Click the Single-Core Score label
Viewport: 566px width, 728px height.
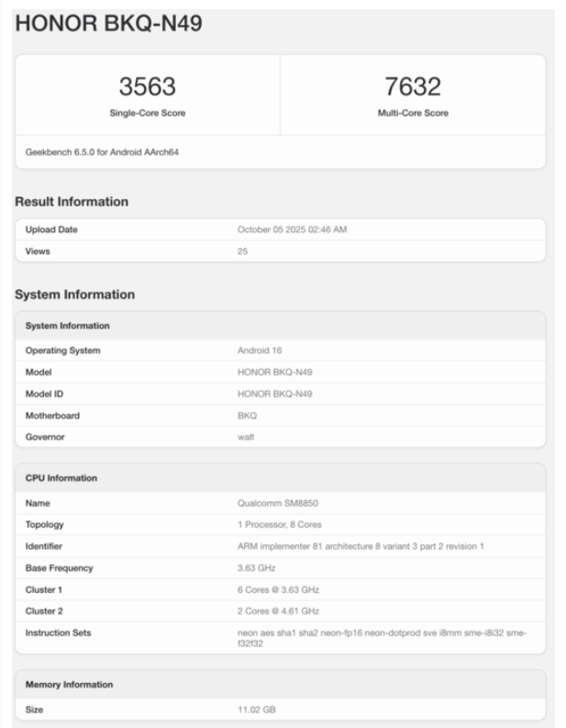[x=148, y=113]
